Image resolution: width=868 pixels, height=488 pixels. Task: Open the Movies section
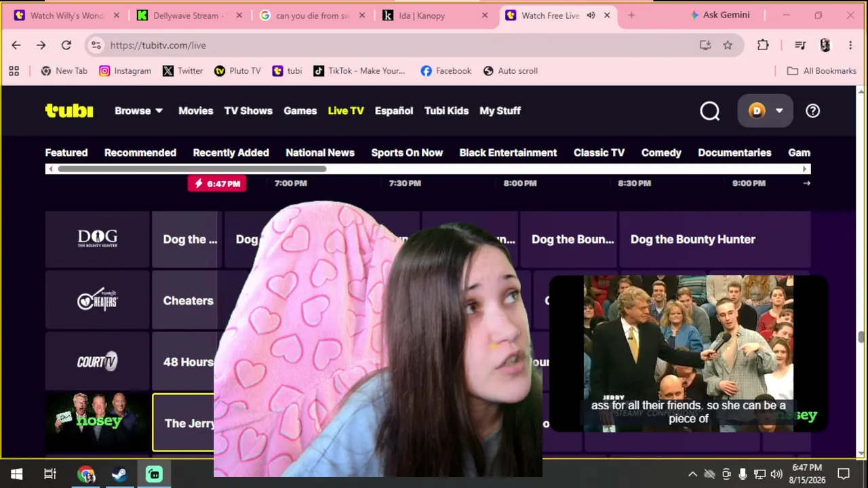pyautogui.click(x=196, y=110)
